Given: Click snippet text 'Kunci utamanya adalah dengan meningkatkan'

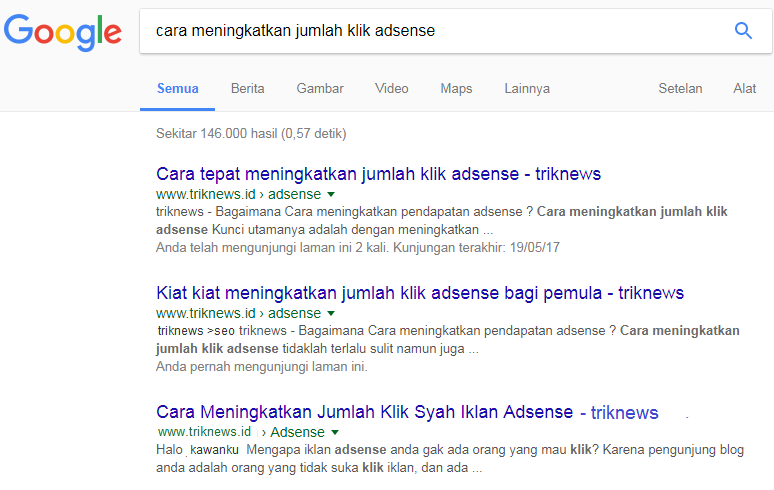Looking at the screenshot, I should coord(346,230).
